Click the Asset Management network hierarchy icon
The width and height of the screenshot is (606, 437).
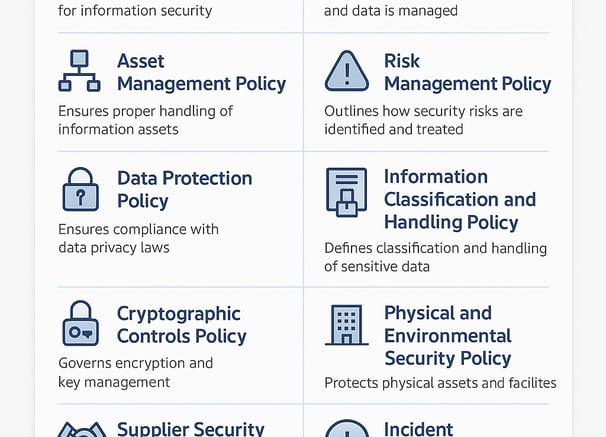(x=80, y=71)
